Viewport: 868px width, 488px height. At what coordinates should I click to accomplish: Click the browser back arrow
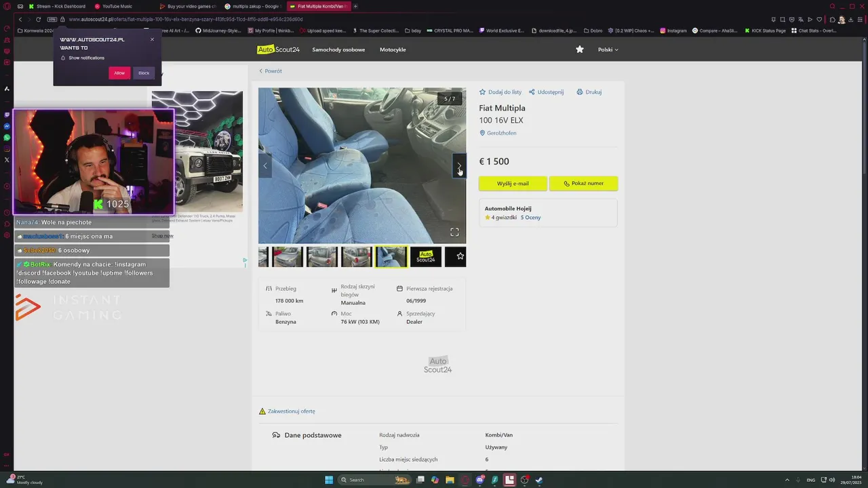click(20, 20)
